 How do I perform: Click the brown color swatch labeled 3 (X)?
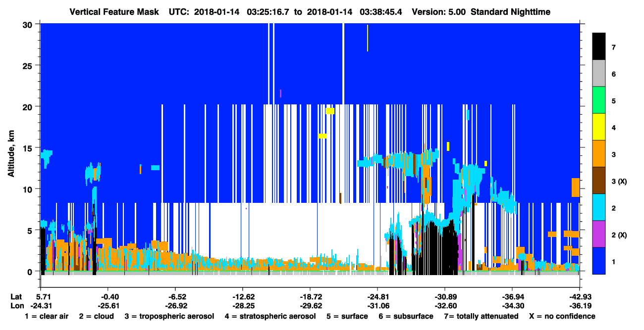coord(599,181)
